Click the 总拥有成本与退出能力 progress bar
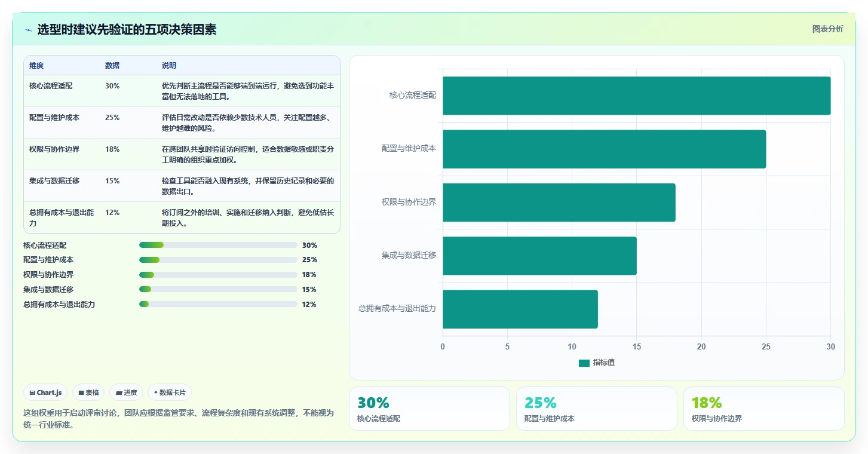Screen dimensions: 868x454 (x=218, y=304)
